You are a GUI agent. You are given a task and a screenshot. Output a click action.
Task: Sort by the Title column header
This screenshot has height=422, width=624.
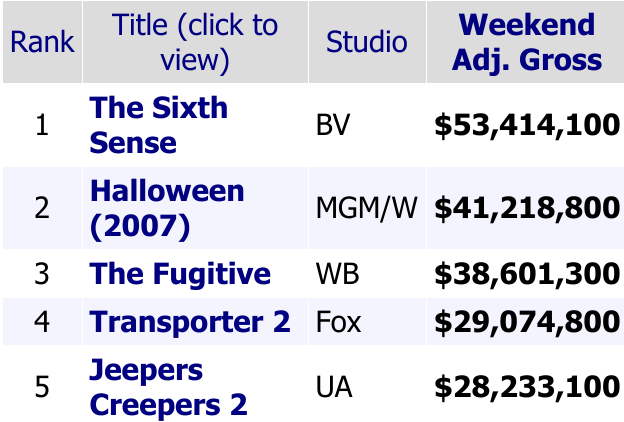pyautogui.click(x=195, y=42)
